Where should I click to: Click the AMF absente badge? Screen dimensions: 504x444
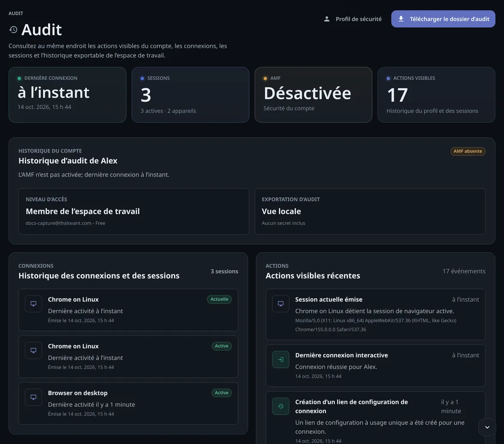click(468, 151)
